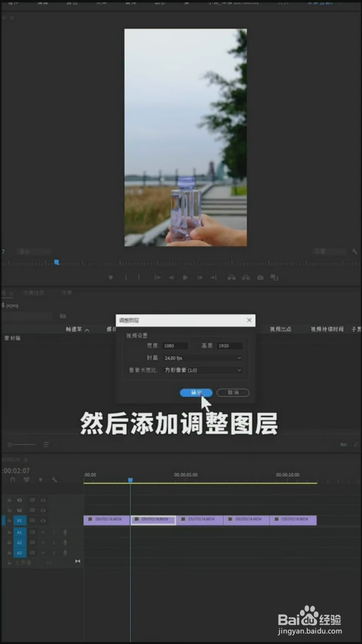Mute the A1 audio track
This screenshot has width=362, height=644.
tap(43, 532)
